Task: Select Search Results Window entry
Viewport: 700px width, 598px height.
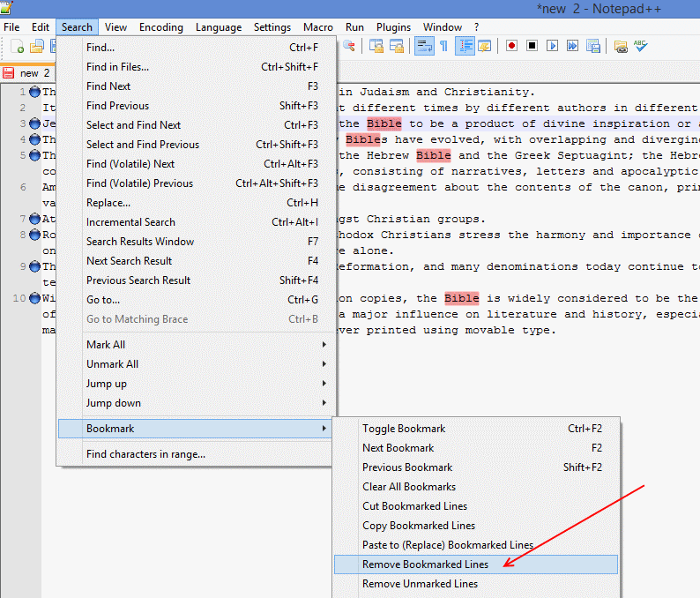Action: tap(196, 242)
